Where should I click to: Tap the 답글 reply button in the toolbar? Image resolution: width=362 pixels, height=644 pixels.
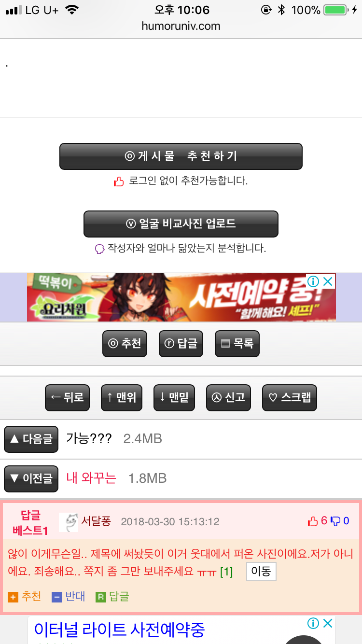(x=181, y=344)
